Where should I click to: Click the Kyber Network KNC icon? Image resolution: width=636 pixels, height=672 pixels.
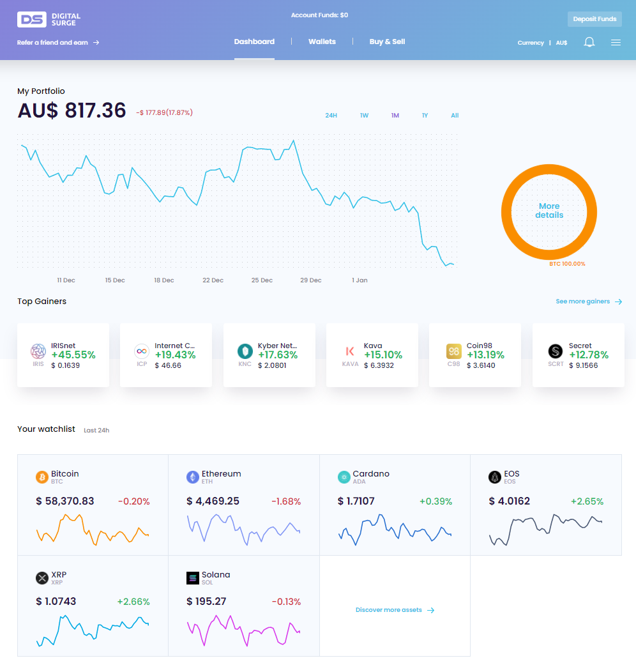(x=245, y=351)
